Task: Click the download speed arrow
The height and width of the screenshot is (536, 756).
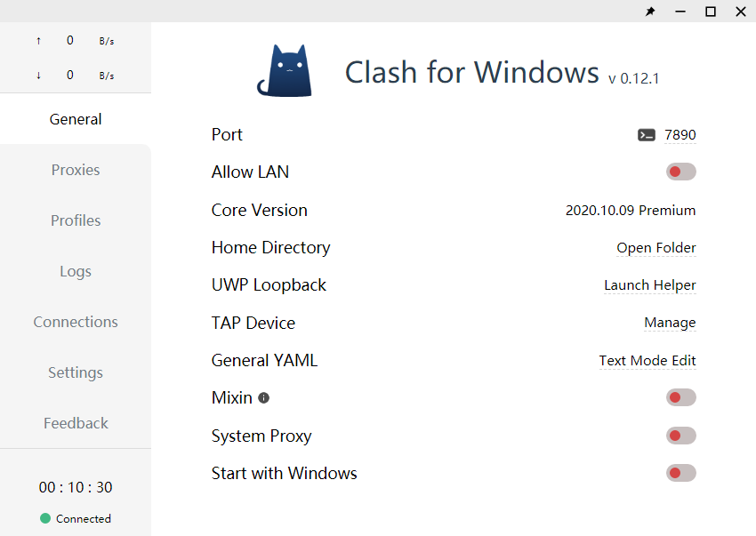Action: coord(37,76)
